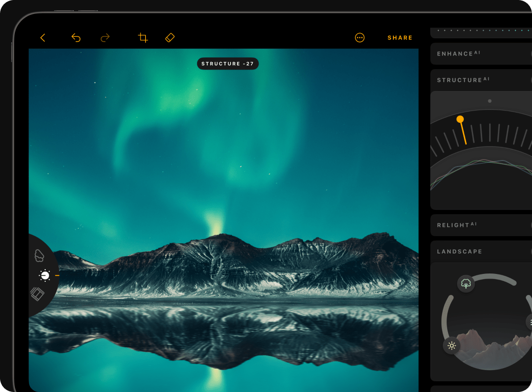Expand the Relight AI panel

pos(481,225)
